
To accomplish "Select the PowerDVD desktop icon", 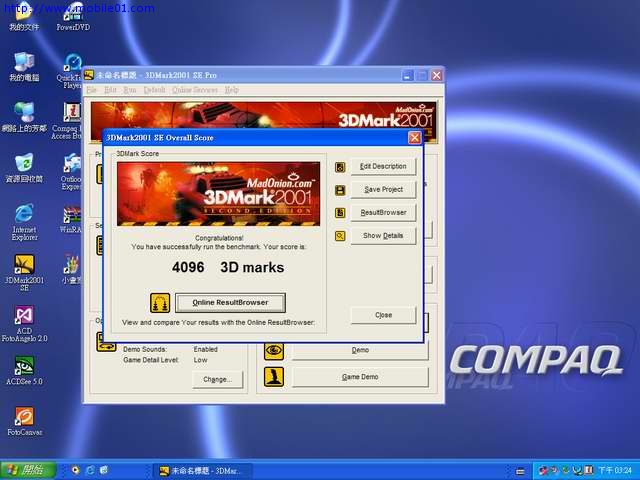I will click(x=73, y=17).
